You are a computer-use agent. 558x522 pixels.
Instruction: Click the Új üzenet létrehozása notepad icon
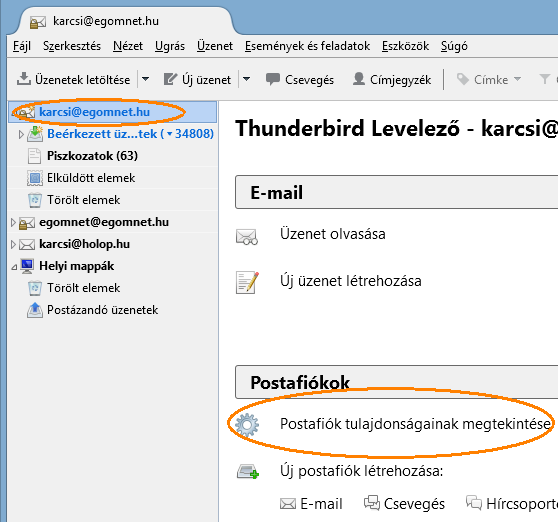point(247,283)
